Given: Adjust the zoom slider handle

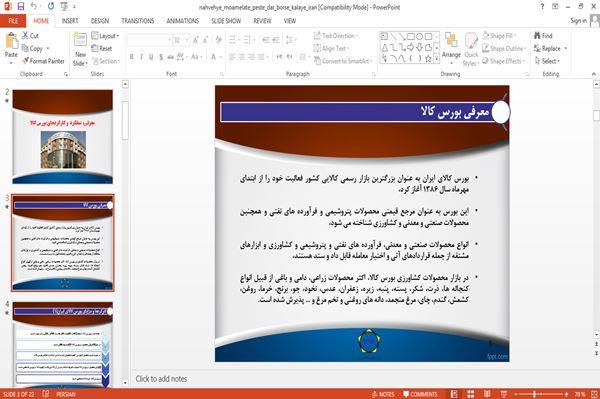Looking at the screenshot, I should [534, 394].
